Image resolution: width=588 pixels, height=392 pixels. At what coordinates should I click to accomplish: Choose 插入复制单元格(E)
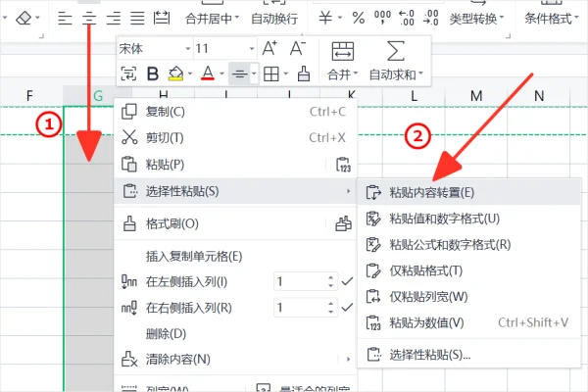(x=235, y=256)
